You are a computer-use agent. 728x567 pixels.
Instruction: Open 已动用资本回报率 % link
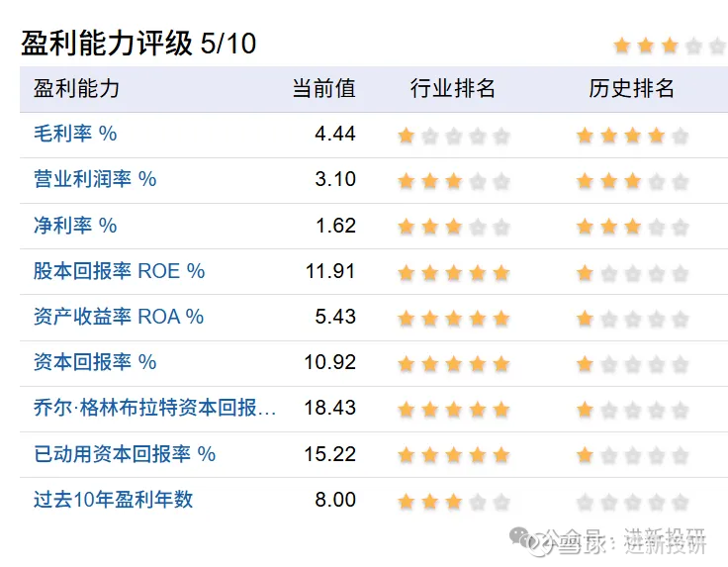[x=125, y=454]
